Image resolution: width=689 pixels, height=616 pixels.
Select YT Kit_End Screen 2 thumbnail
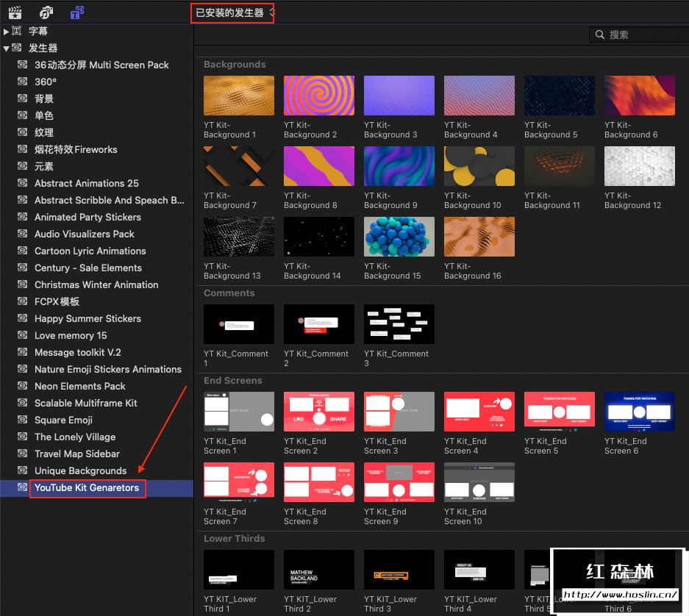click(x=319, y=412)
